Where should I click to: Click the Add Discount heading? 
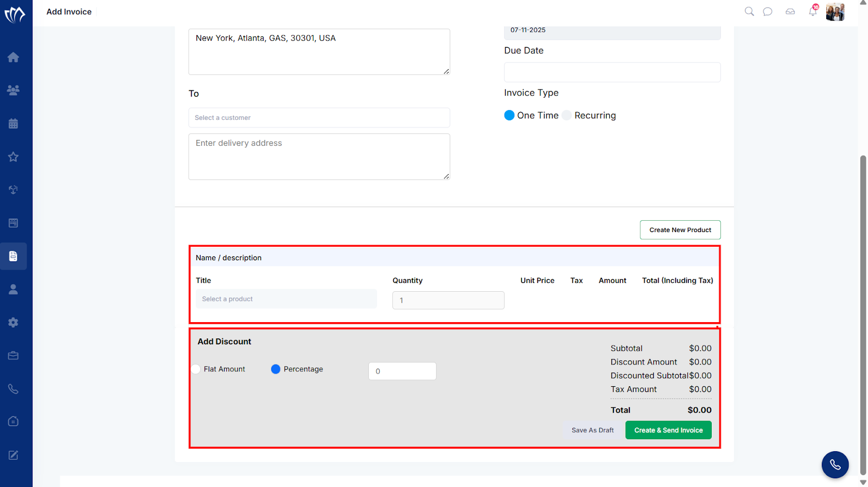tap(224, 342)
